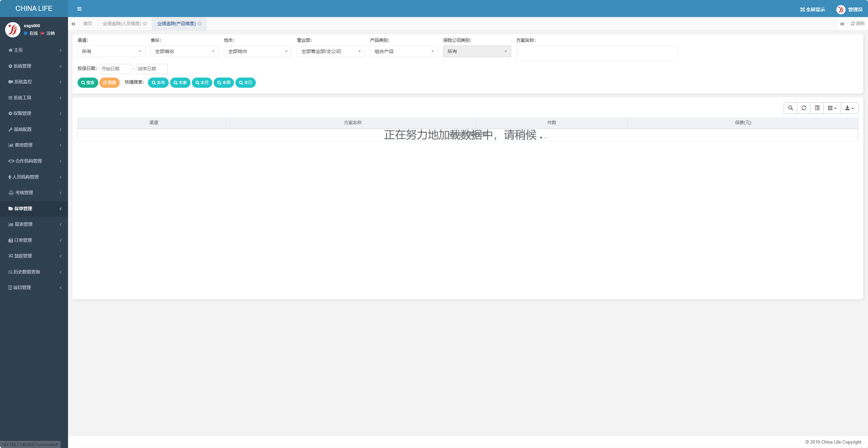Screen dimensions: 868x448
Task: Open the 产品类别 dropdown
Action: (x=404, y=51)
